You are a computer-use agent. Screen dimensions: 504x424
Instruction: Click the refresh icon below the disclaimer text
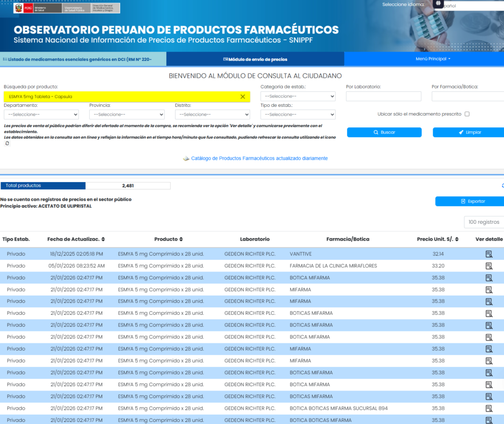7,144
